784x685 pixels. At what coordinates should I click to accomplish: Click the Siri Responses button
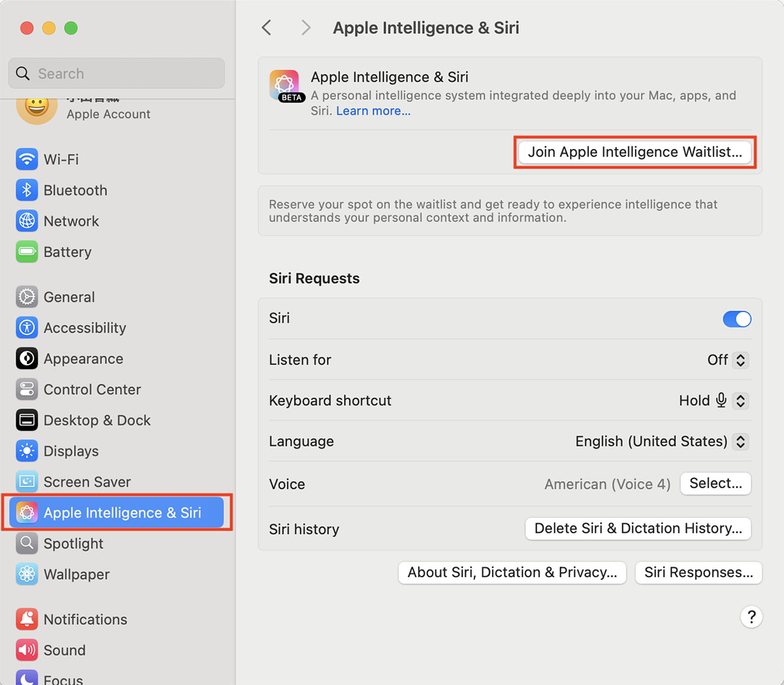(x=698, y=573)
